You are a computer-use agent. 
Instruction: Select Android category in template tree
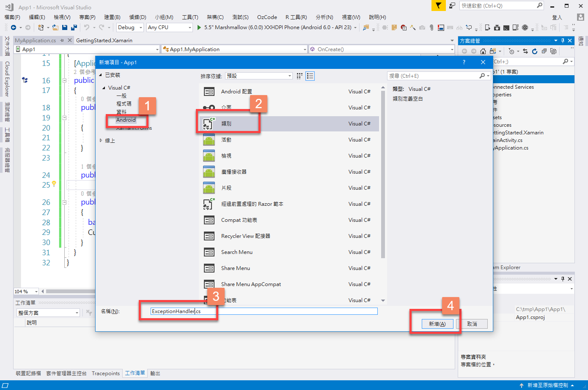click(126, 120)
